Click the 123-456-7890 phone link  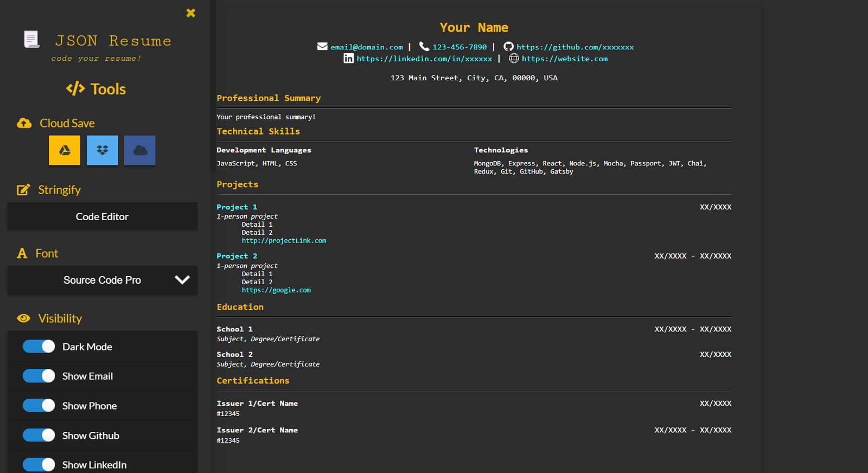tap(459, 47)
